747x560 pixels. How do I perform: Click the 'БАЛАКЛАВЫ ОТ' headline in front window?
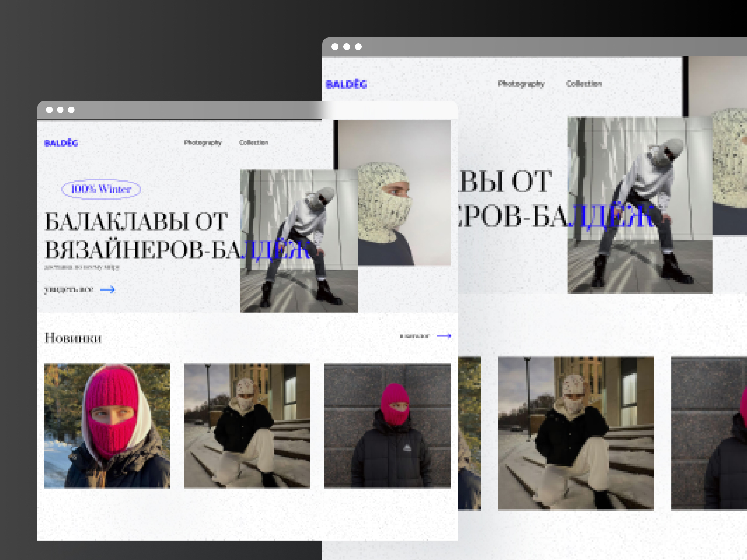click(x=136, y=222)
